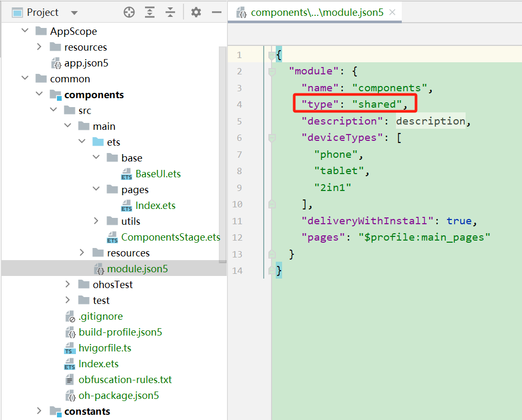Click the .gitignore file icon
Screen dimensions: 522x420
70,317
